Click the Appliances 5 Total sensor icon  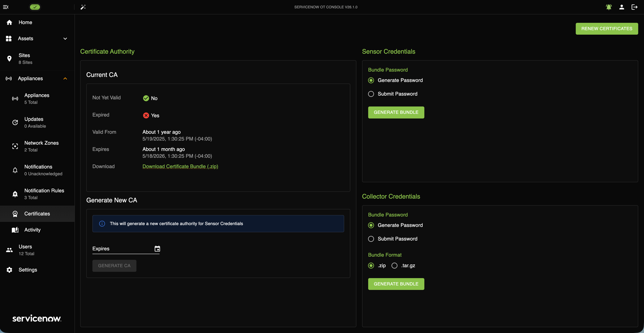pyautogui.click(x=15, y=99)
